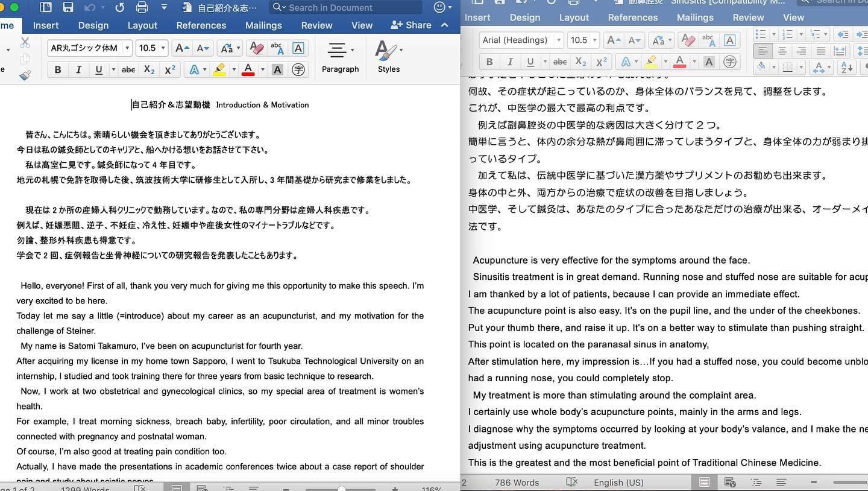Toggle Align Right in the right Sinusitis window
The height and width of the screenshot is (491, 868).
(801, 51)
